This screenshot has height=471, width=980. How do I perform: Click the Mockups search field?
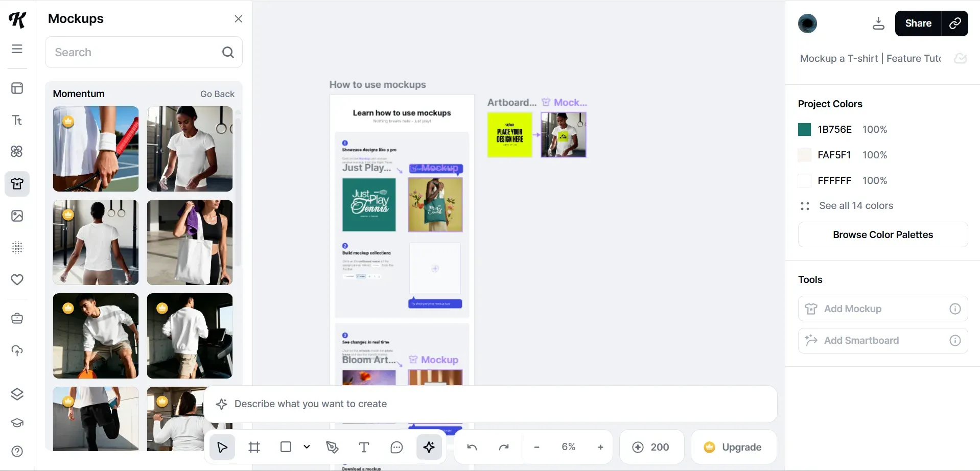click(x=135, y=53)
